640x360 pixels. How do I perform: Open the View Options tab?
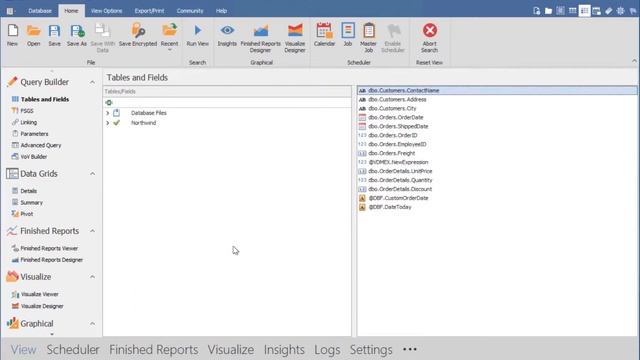tap(107, 11)
